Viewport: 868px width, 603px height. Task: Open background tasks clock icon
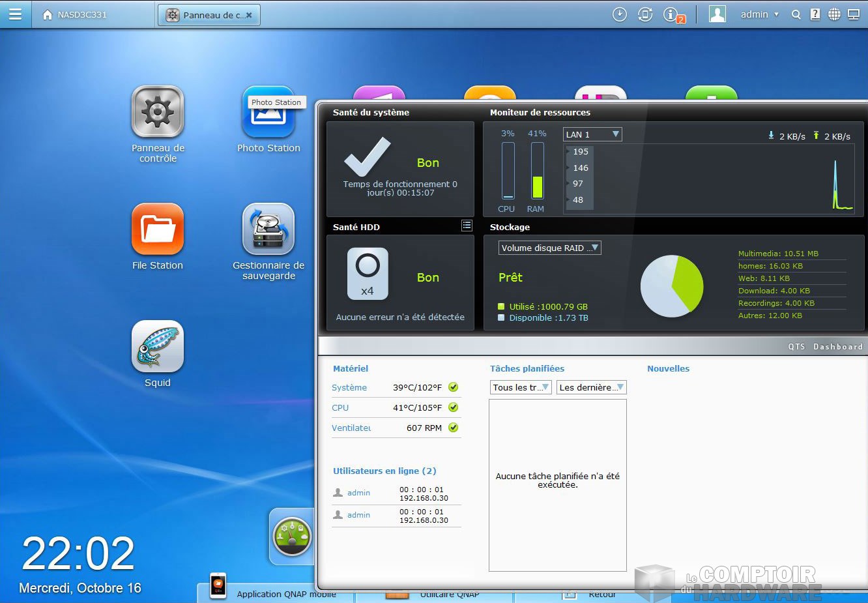(x=619, y=14)
